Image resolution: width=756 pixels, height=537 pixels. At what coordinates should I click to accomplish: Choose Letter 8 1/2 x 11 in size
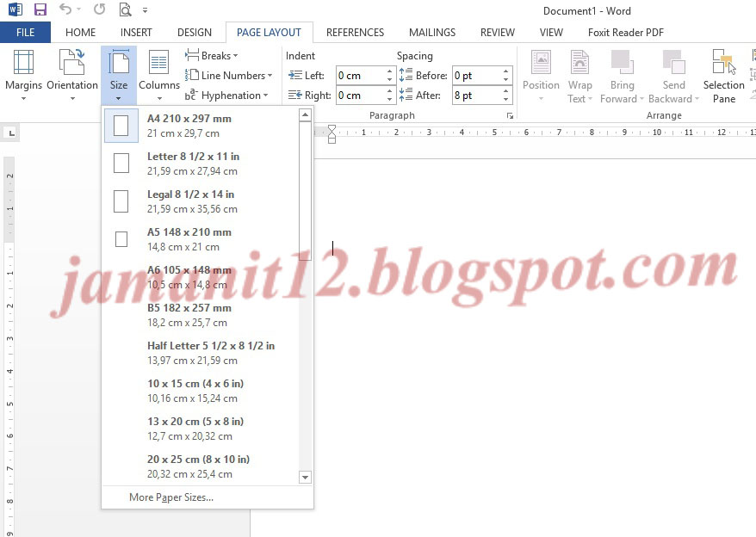(201, 164)
